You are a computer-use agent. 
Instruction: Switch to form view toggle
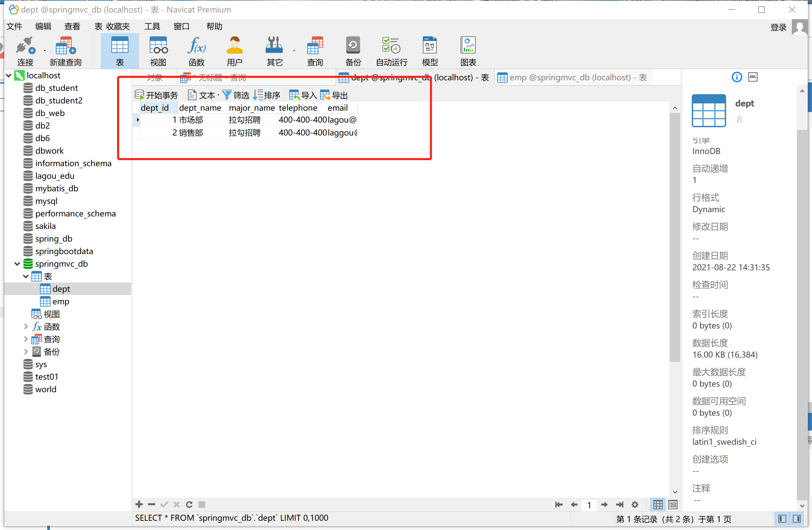[x=673, y=504]
